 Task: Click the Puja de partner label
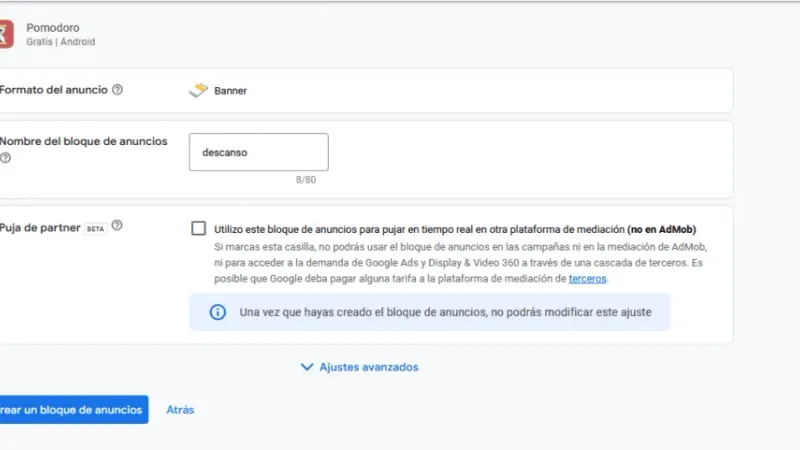tap(40, 227)
